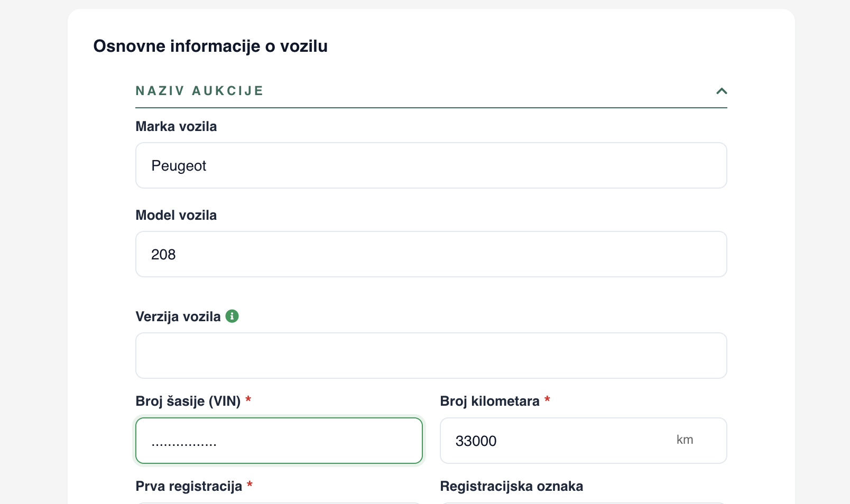Click the Model vozila label
This screenshot has height=504, width=850.
(x=176, y=215)
